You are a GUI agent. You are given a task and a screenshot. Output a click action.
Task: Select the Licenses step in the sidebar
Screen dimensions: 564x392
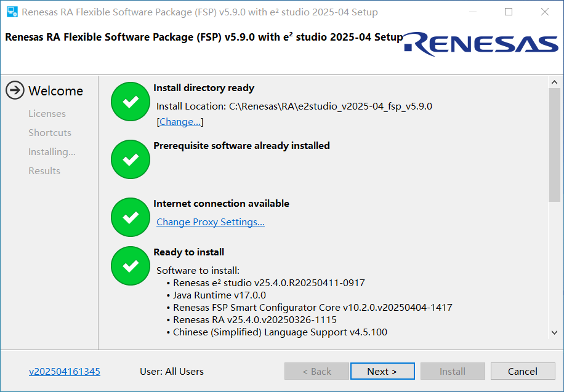tap(47, 114)
